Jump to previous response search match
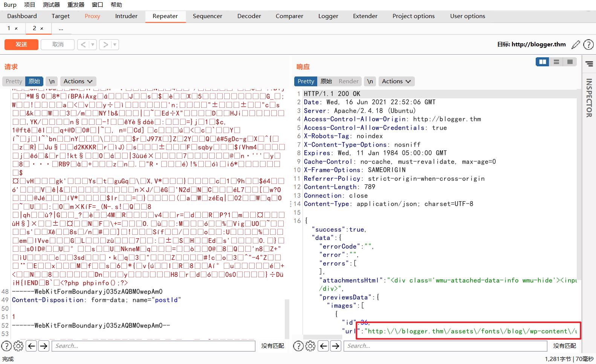The image size is (596, 364). (324, 346)
